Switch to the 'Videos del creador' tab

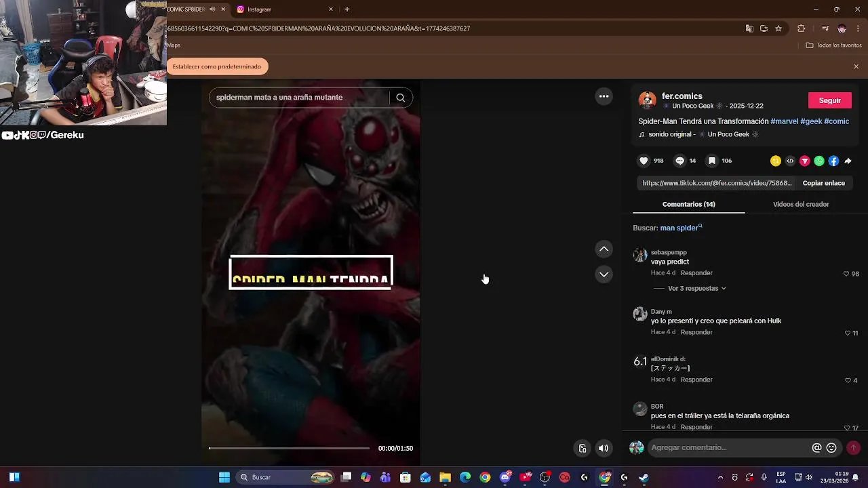[801, 204]
